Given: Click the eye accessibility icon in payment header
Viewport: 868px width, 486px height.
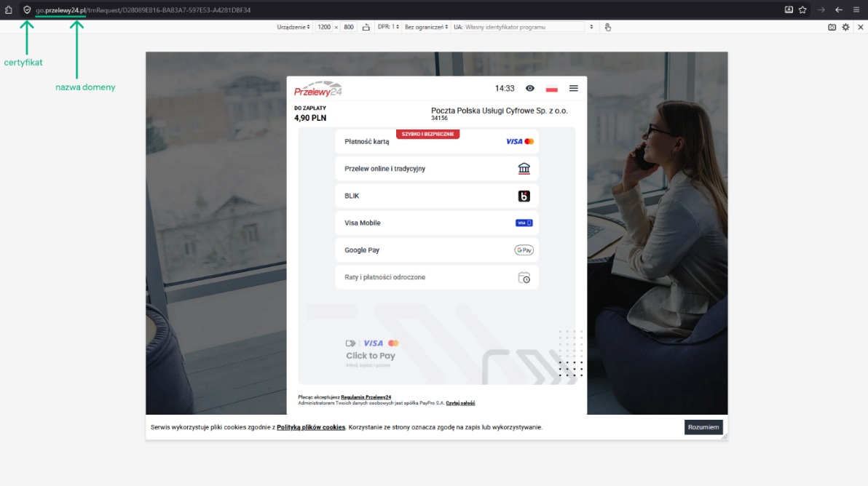Looking at the screenshot, I should point(530,89).
